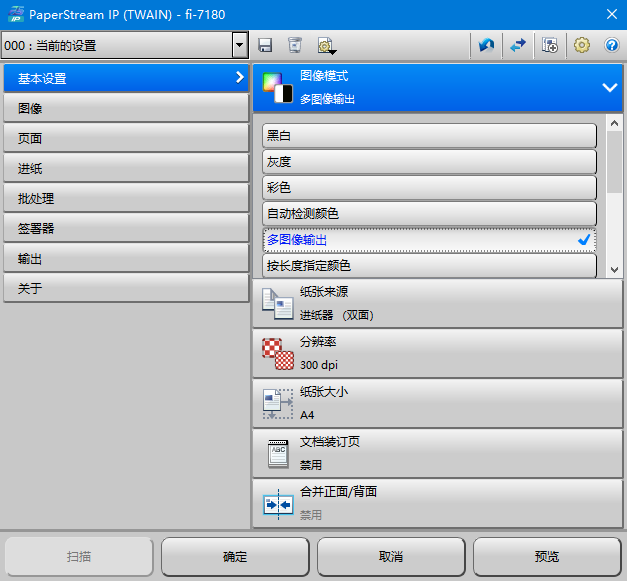The width and height of the screenshot is (627, 581).
Task: Close the PaperStream IP window
Action: click(x=611, y=14)
